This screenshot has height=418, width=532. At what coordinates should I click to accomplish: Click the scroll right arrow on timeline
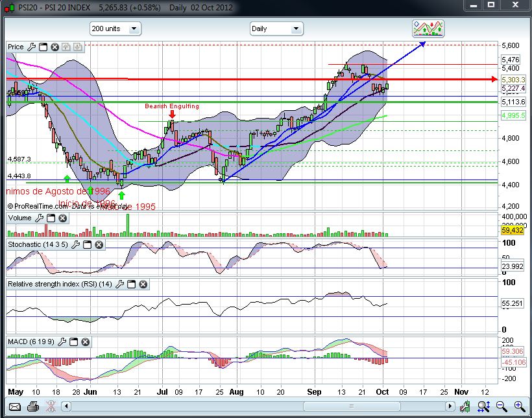(450, 406)
